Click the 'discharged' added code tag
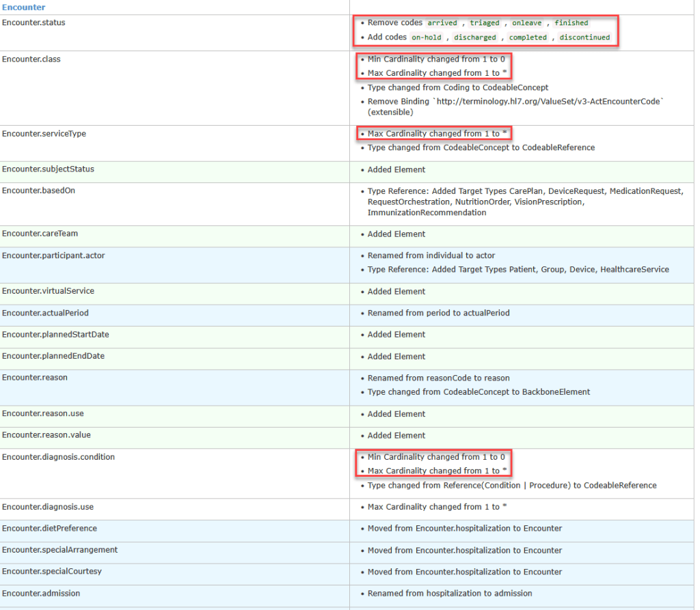 (475, 38)
